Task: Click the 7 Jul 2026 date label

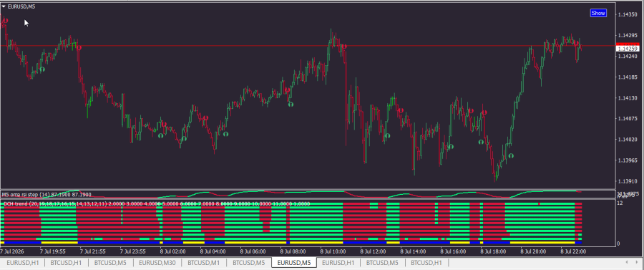Action: coord(12,251)
